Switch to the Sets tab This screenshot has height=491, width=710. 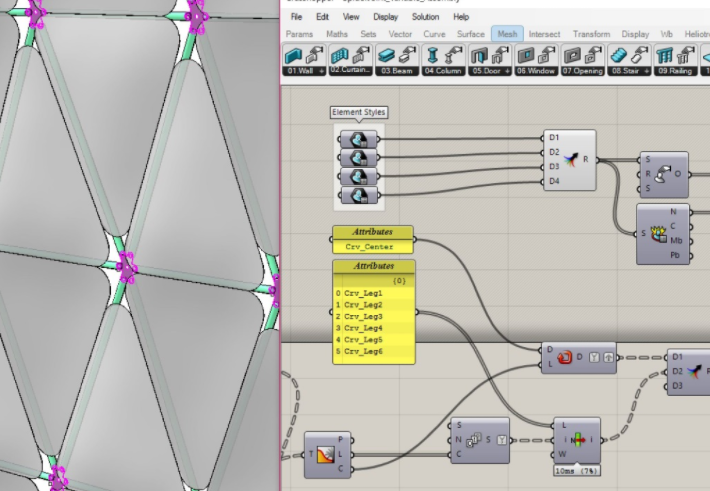tap(368, 34)
